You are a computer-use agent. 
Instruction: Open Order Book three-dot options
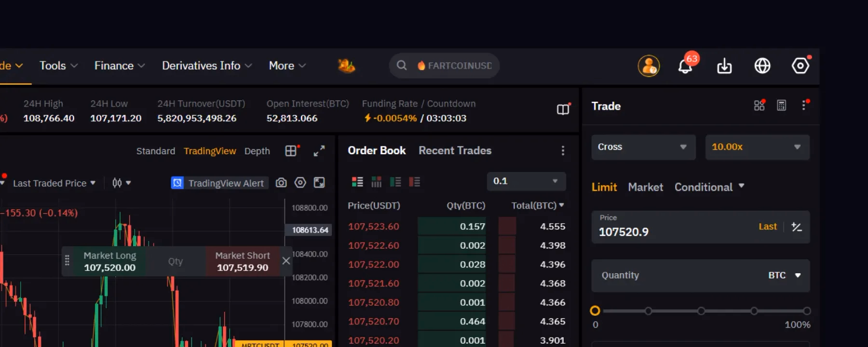pos(563,151)
